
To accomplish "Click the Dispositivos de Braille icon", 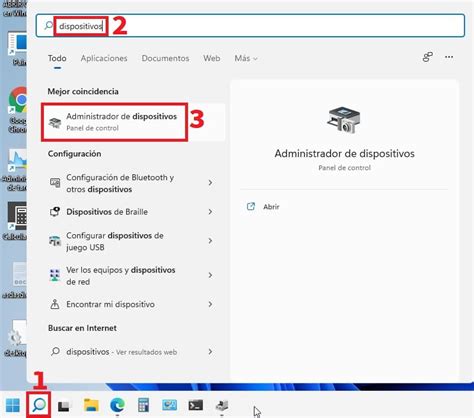I will 55,212.
